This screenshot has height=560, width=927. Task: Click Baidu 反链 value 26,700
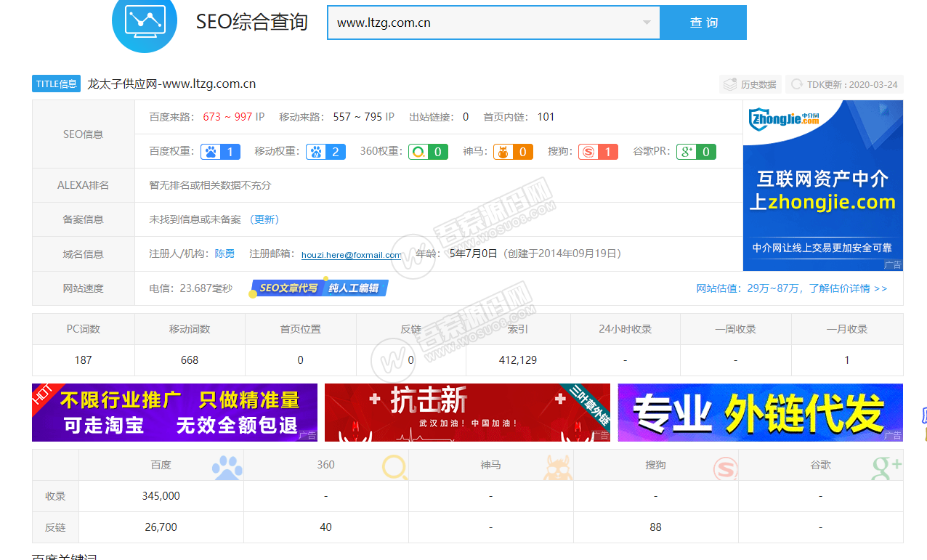point(161,527)
